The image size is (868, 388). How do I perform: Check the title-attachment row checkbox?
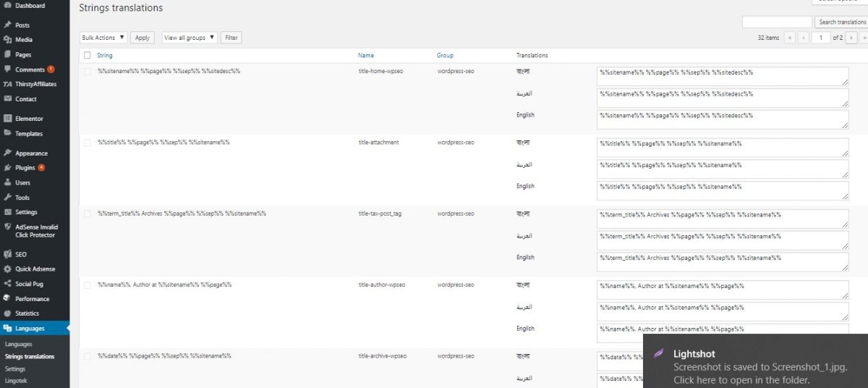click(88, 143)
